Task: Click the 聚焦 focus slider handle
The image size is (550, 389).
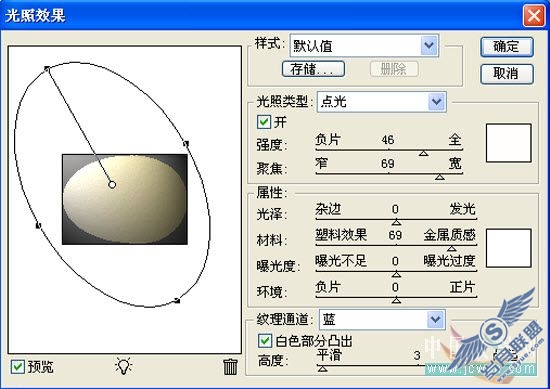Action: (440, 177)
